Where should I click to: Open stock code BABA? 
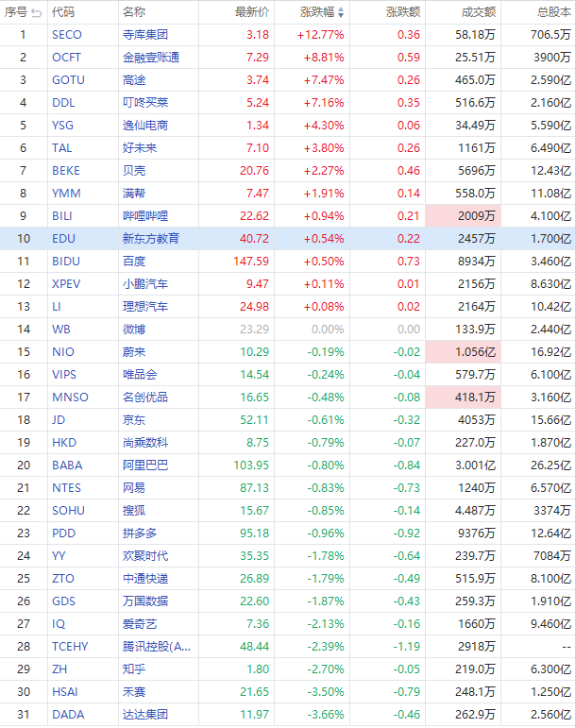pos(67,466)
